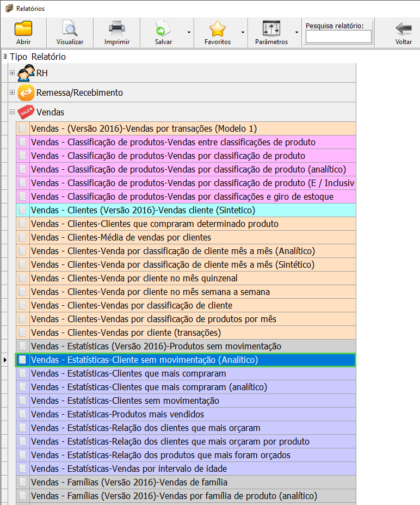The image size is (420, 505).
Task: Open Favoritos star icon
Action: pos(218,29)
